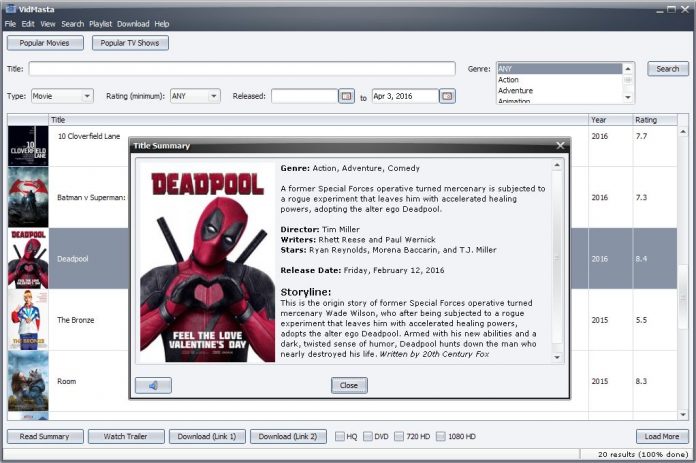
Task: Enable the HQ checkbox
Action: (x=340, y=436)
